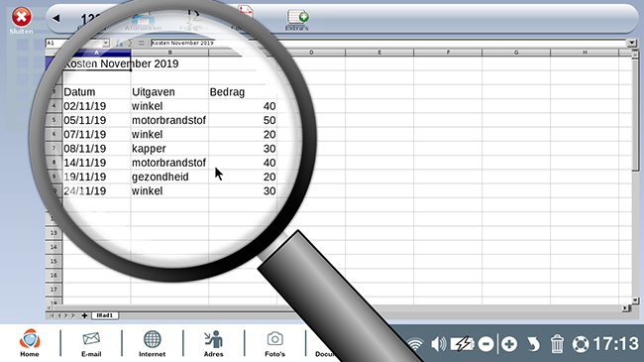Image resolution: width=644 pixels, height=362 pixels.
Task: Click the 'gezondheid' expense cell
Action: (169, 177)
